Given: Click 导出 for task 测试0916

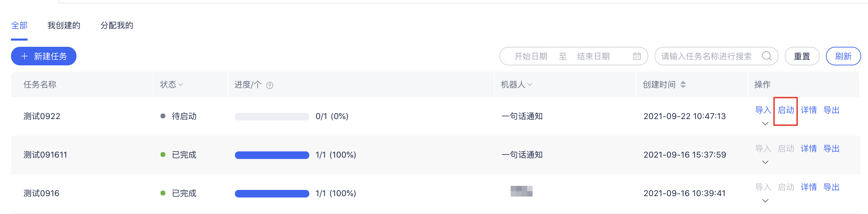Looking at the screenshot, I should 831,187.
